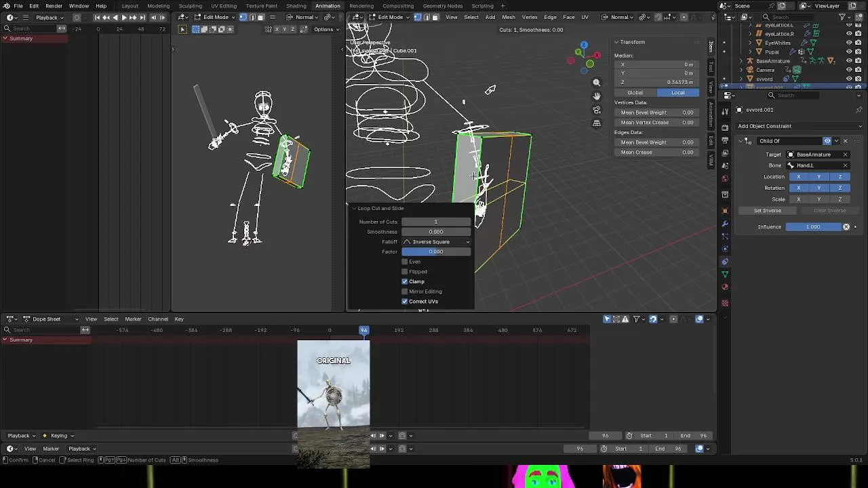
Task: Open the Modifiers tab (blue wrench icon)
Action: click(725, 224)
